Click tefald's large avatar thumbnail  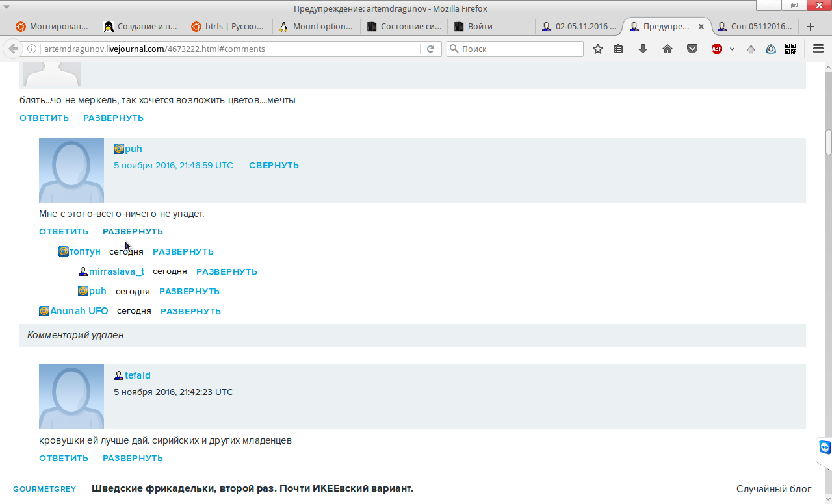coord(71,397)
